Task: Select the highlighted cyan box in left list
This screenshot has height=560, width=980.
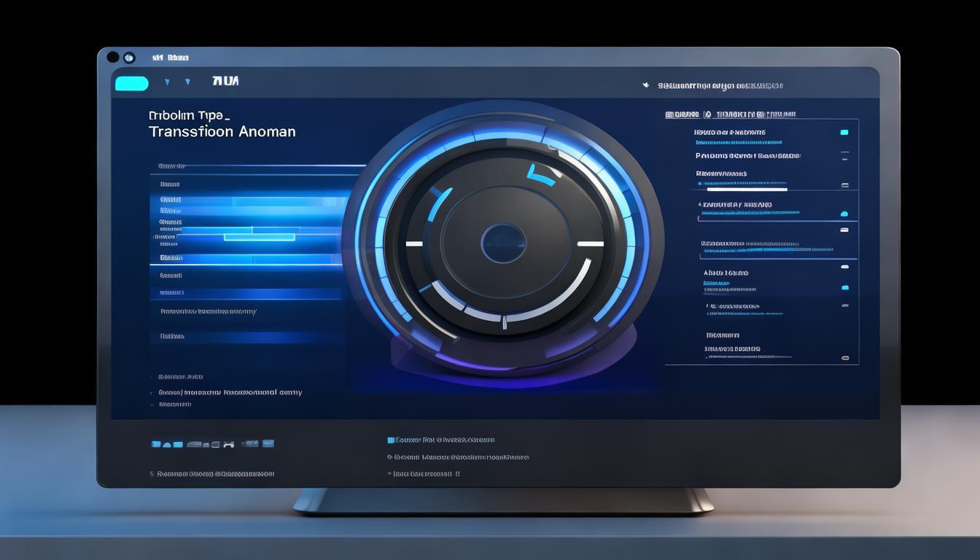Action: click(x=259, y=237)
